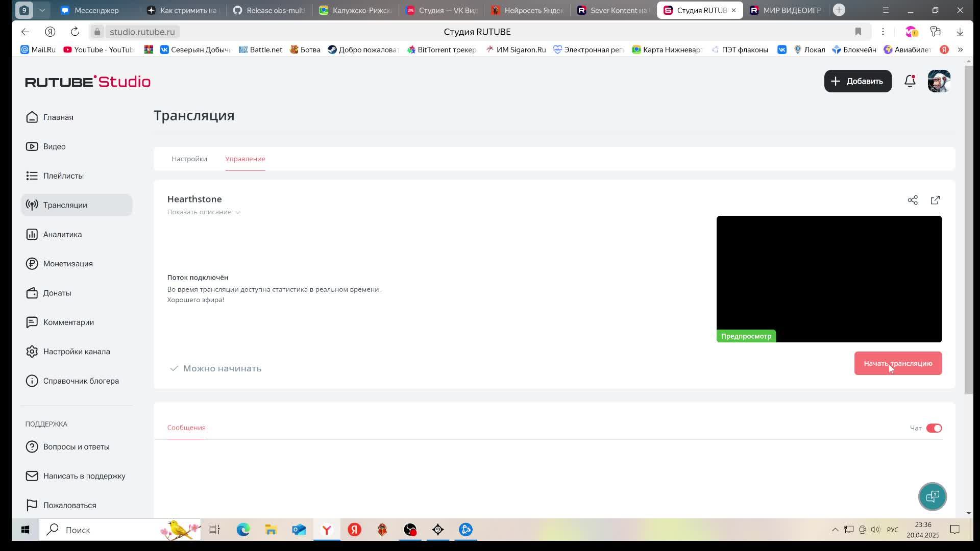Open the support chat widget
This screenshot has width=980, height=551.
(932, 496)
